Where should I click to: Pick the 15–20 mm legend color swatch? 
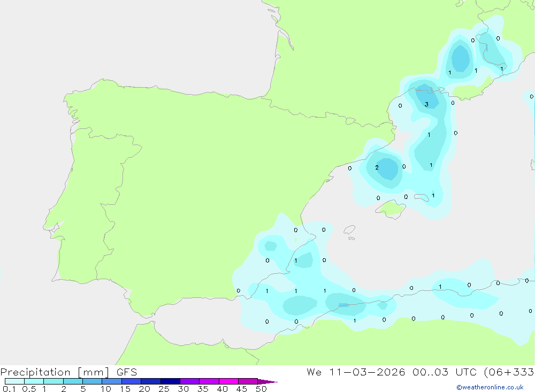[131, 381]
